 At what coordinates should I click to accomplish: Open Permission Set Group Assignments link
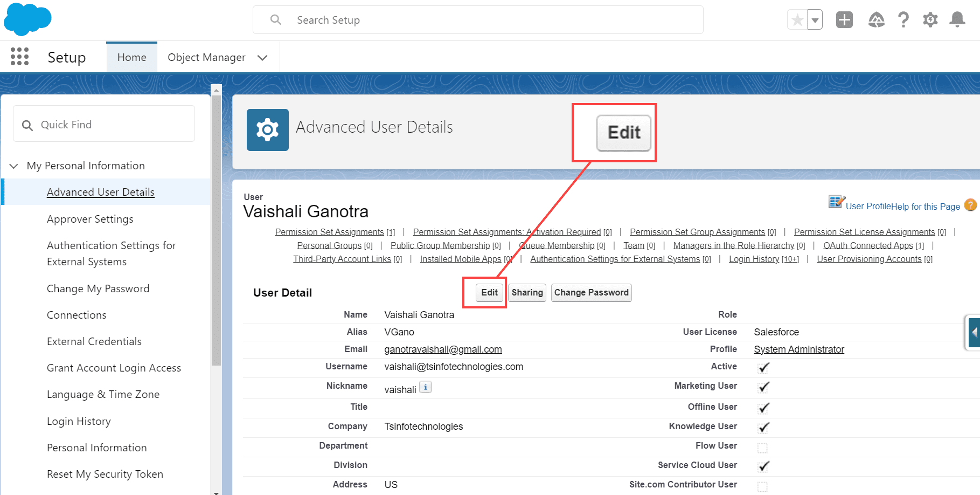pyautogui.click(x=697, y=232)
